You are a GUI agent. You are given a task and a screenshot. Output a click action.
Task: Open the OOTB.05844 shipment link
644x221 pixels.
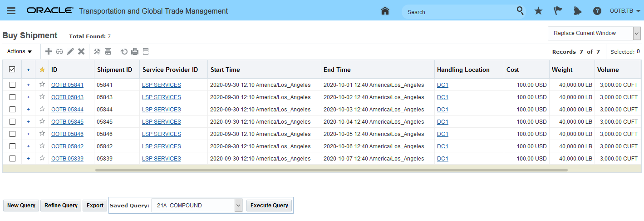coord(67,110)
